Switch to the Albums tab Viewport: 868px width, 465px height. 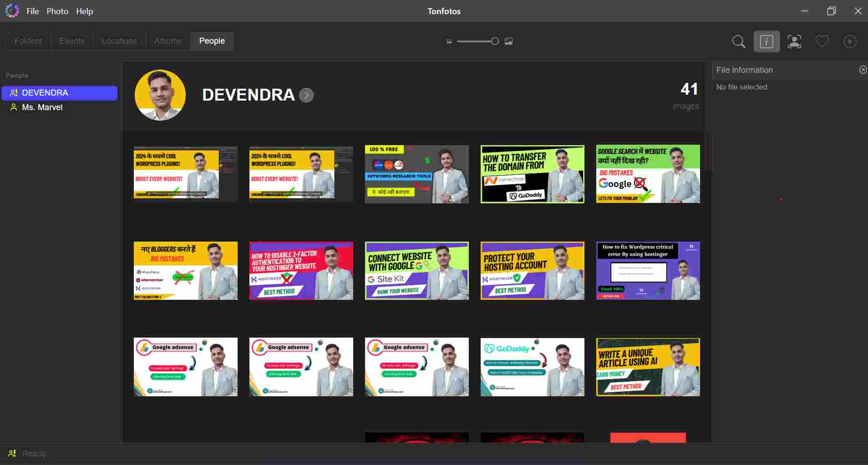pyautogui.click(x=168, y=41)
